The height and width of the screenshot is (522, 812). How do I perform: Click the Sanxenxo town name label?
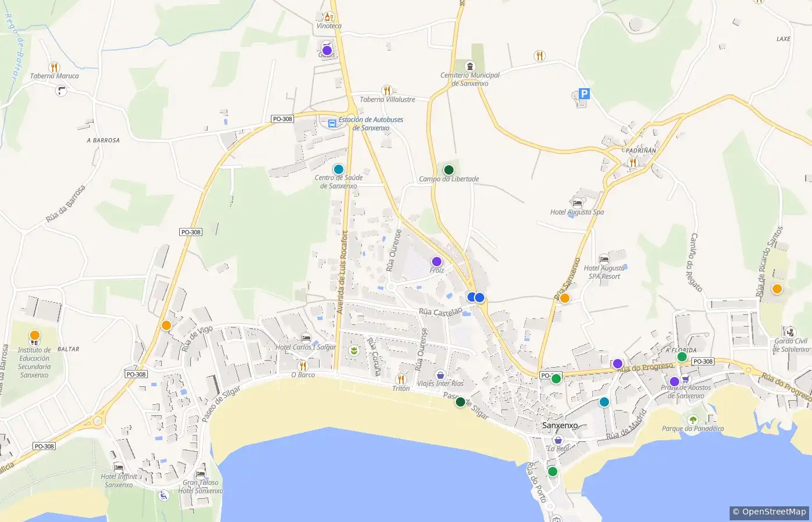tap(560, 425)
